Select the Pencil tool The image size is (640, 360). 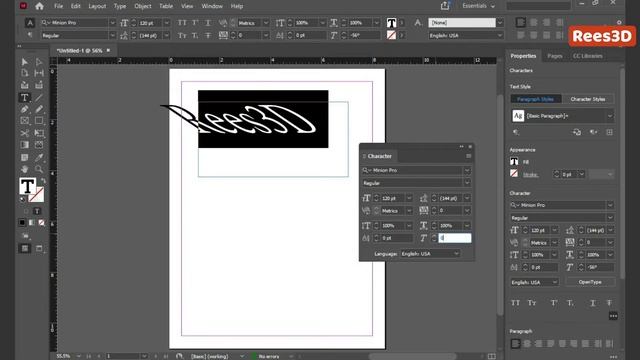pos(39,109)
